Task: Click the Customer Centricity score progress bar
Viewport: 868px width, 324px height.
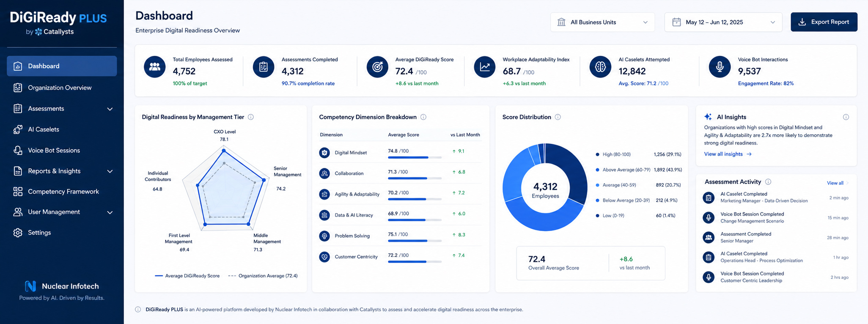Action: point(415,262)
